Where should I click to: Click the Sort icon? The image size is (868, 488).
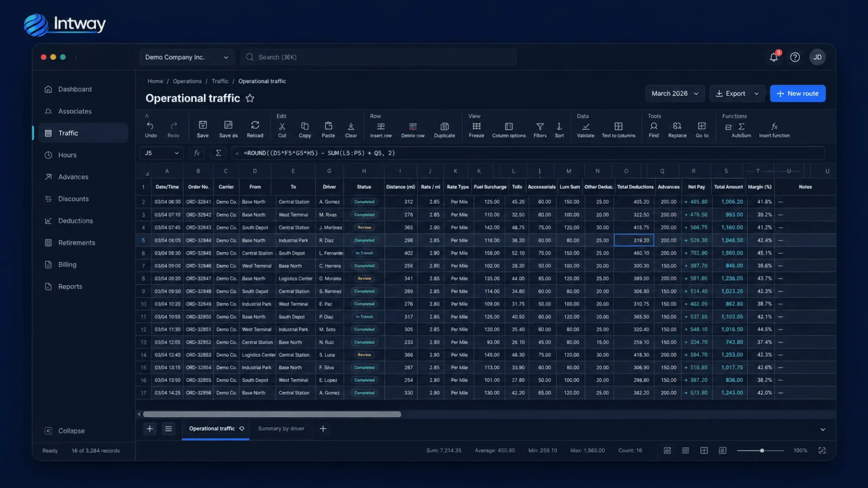pos(559,126)
